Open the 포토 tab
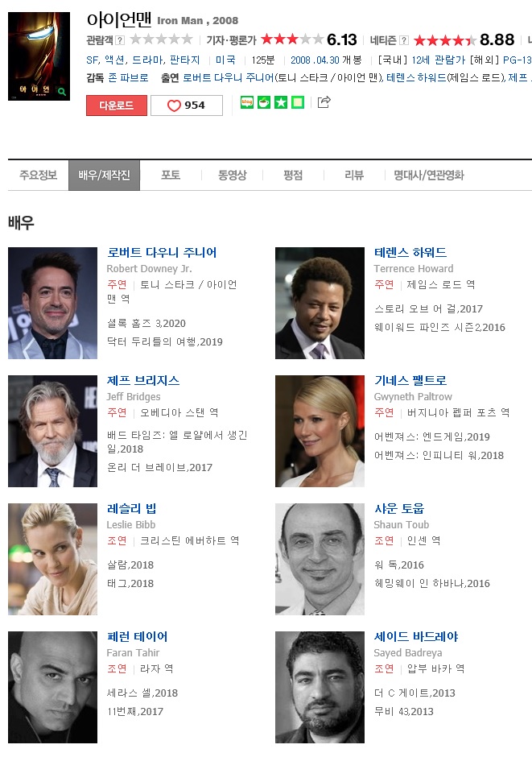This screenshot has height=757, width=532. pyautogui.click(x=171, y=175)
